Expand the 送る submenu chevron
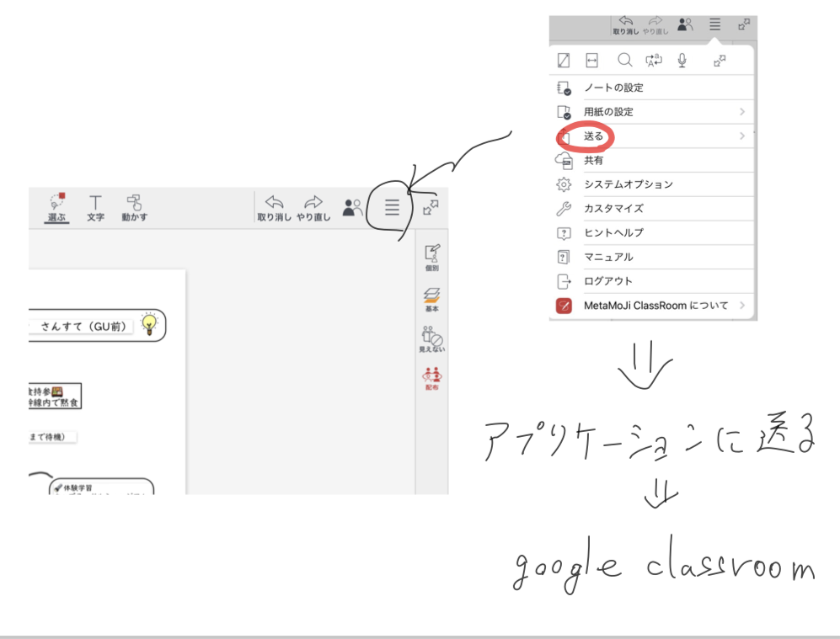The width and height of the screenshot is (840, 639). [x=742, y=136]
